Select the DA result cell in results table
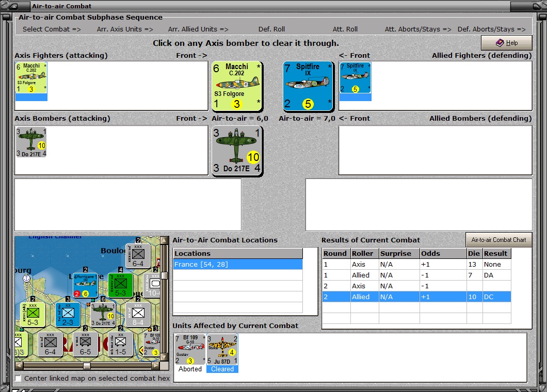 [497, 275]
